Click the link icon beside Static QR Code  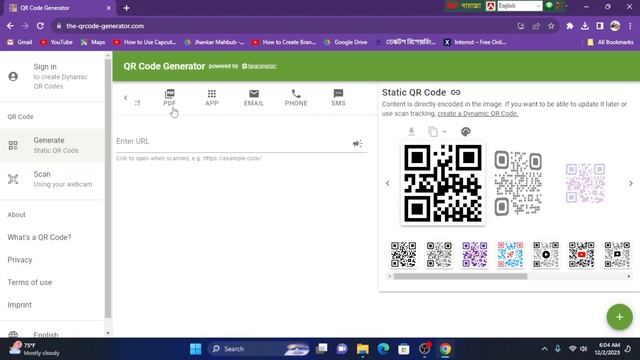click(456, 92)
